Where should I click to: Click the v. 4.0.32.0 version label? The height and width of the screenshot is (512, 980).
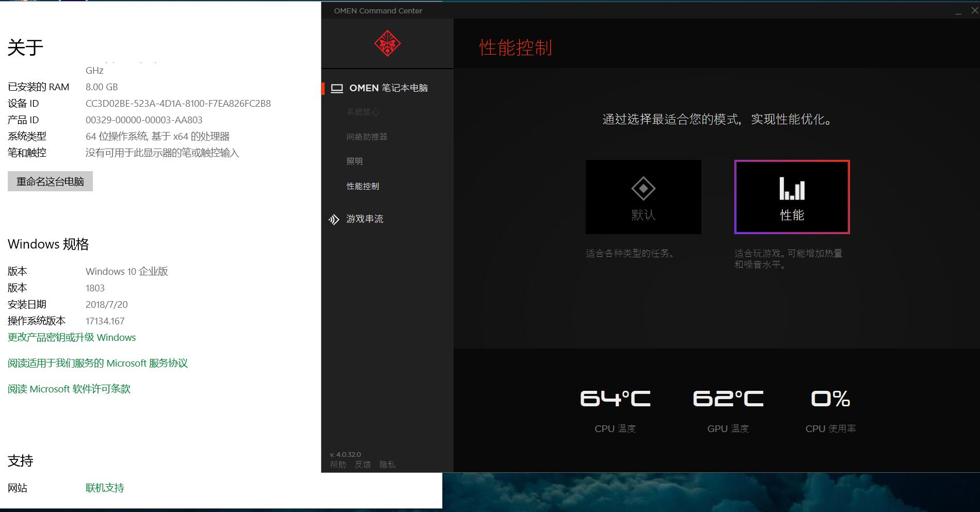345,454
